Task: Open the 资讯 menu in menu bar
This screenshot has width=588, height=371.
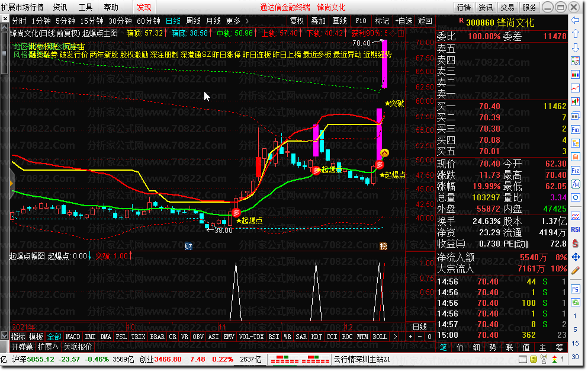Action: (x=60, y=7)
